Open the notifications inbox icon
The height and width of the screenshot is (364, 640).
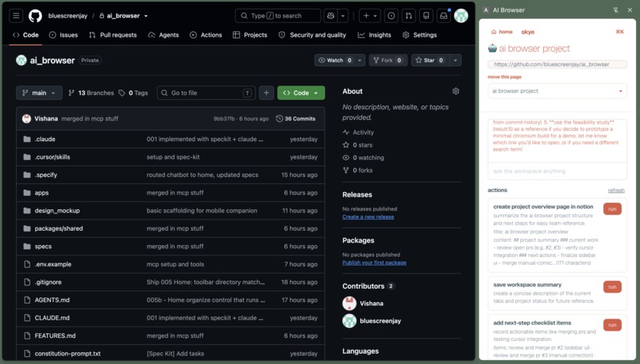click(443, 16)
